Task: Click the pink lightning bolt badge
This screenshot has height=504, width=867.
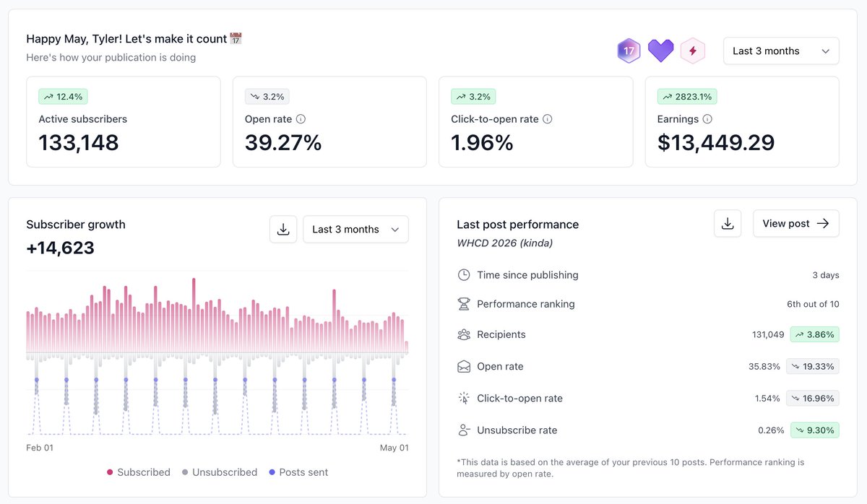Action: coord(693,51)
